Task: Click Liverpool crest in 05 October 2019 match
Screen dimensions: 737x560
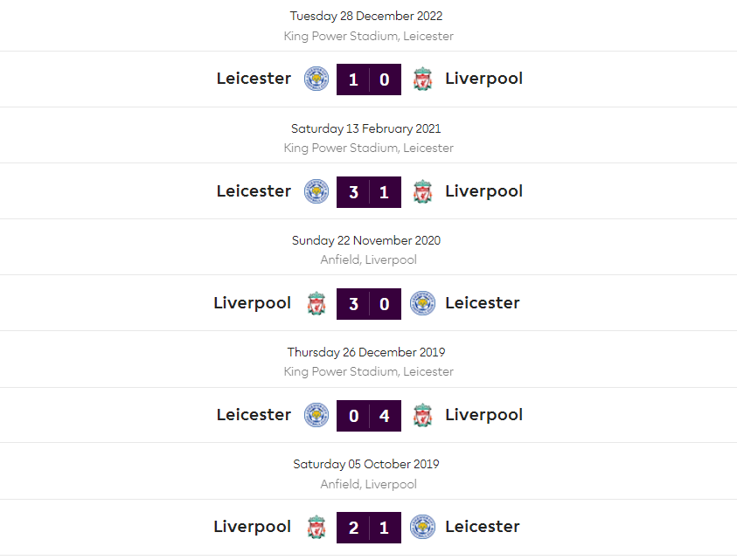Action: click(316, 527)
